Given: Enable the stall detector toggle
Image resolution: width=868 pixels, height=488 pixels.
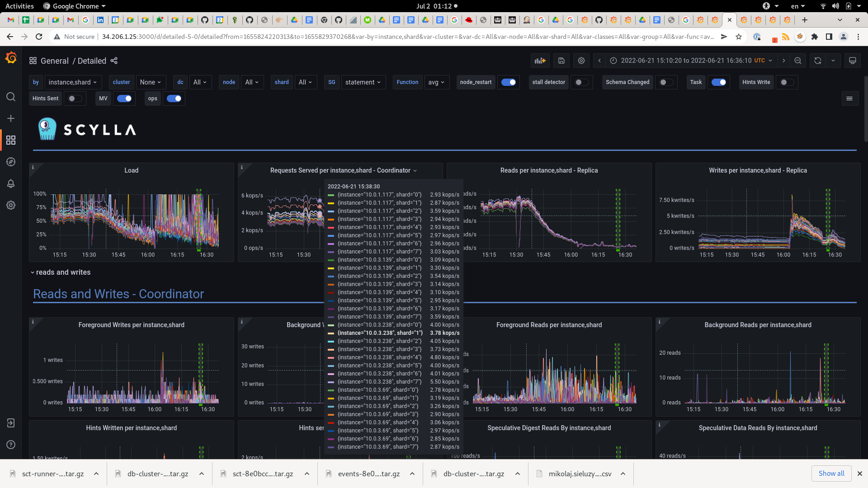Looking at the screenshot, I should click(x=582, y=82).
